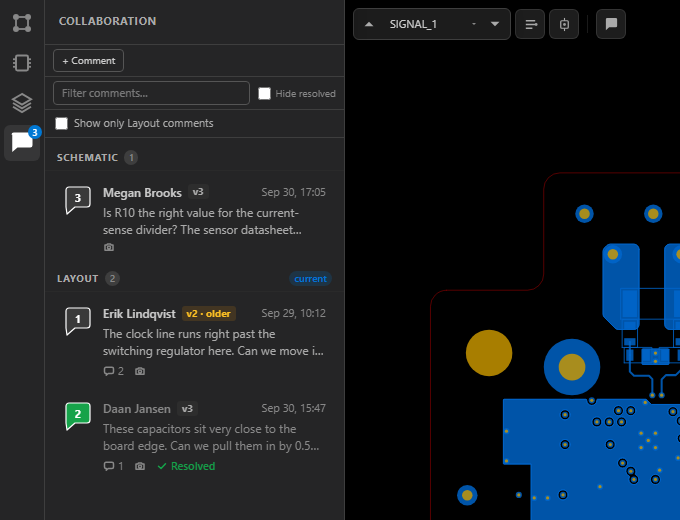This screenshot has width=680, height=520.
Task: Open the layers stack sidebar icon
Action: click(22, 103)
